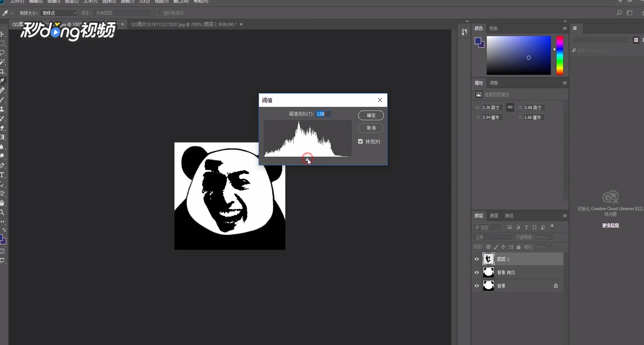Image resolution: width=644 pixels, height=345 pixels.
Task: Open the opacity percentage dropdown arrow
Action: pos(550,237)
